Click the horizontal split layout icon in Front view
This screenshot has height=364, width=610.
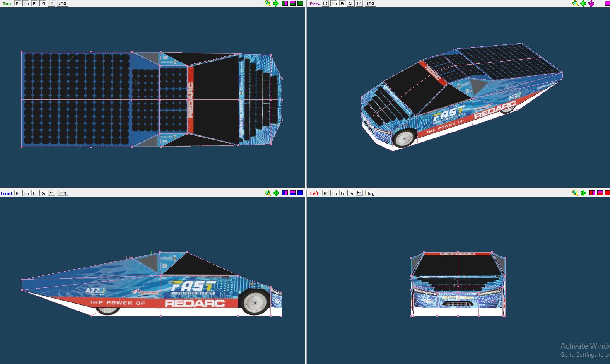coord(292,193)
